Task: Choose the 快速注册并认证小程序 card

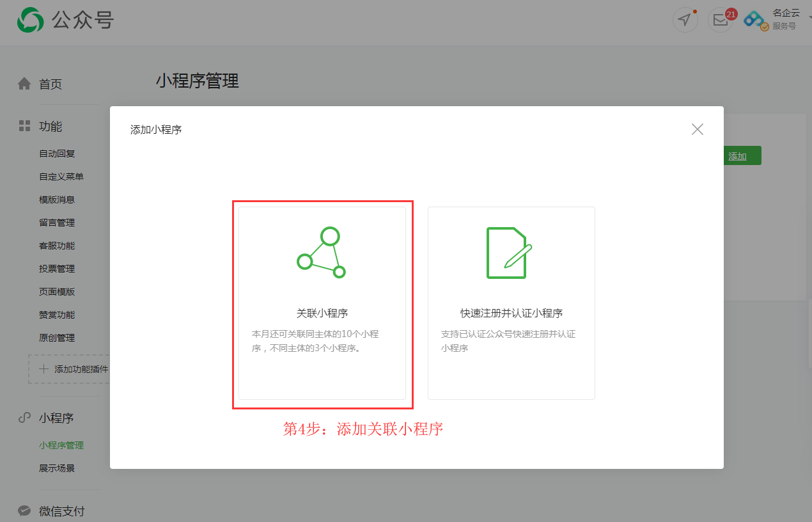Action: coord(511,303)
